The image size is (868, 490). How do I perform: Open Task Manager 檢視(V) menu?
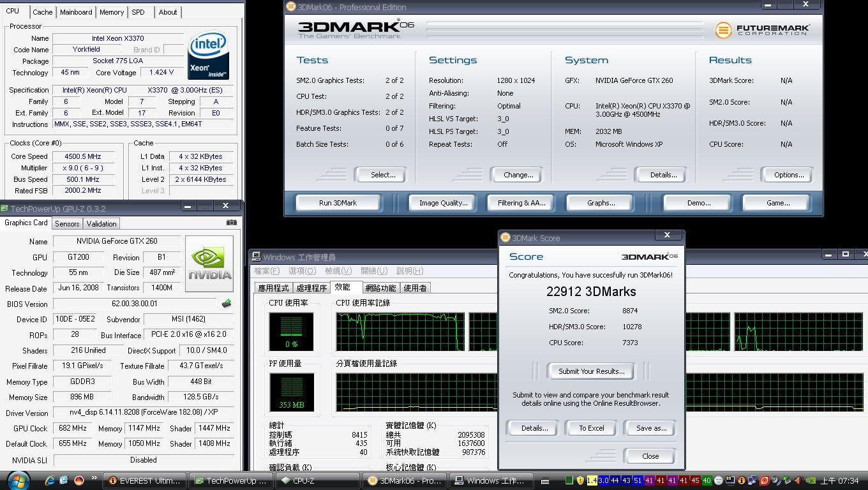pyautogui.click(x=337, y=271)
